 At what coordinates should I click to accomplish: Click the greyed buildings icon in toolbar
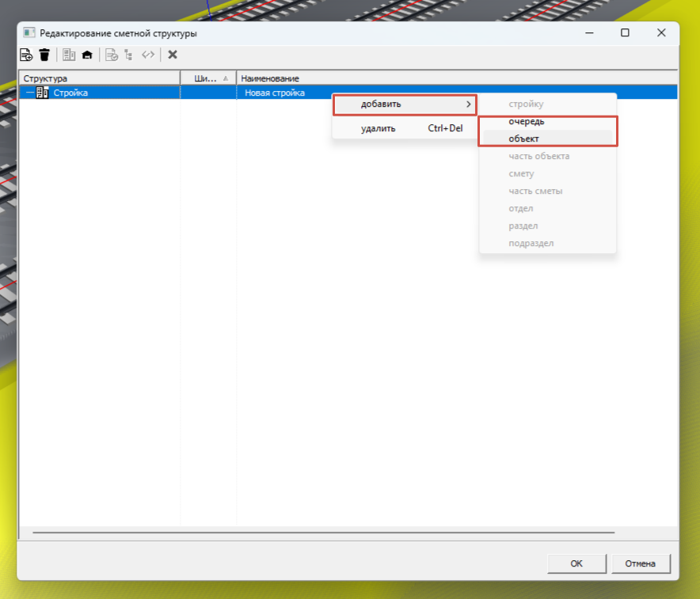tap(69, 55)
